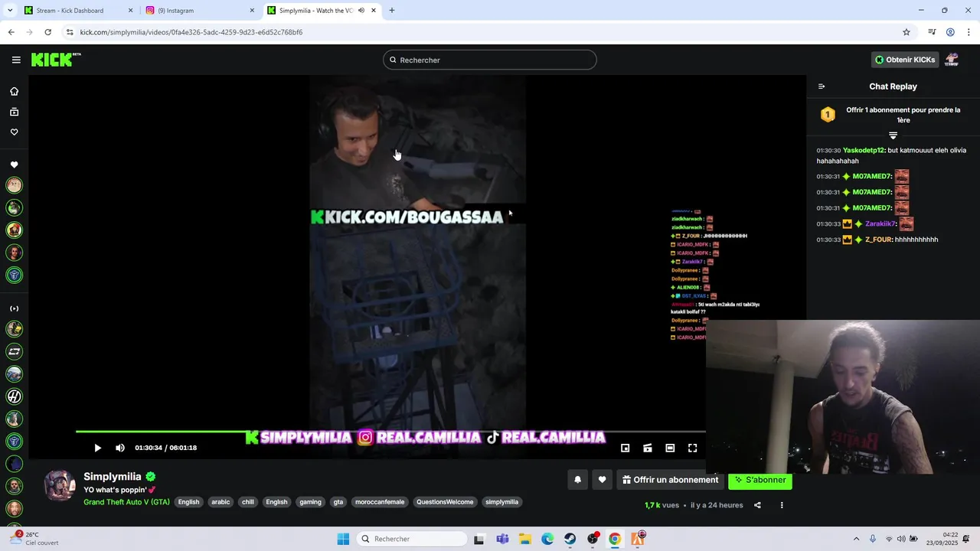Enter fullscreen mode
The image size is (980, 551).
pyautogui.click(x=692, y=448)
